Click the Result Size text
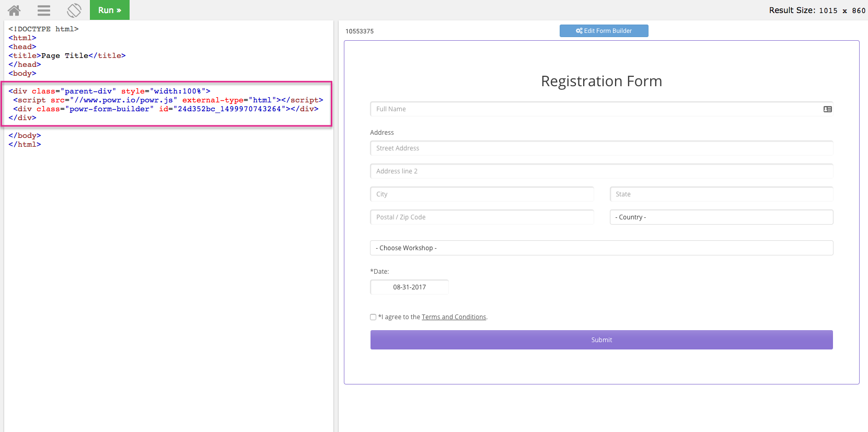Viewport: 868px width, 432px height. [x=817, y=10]
